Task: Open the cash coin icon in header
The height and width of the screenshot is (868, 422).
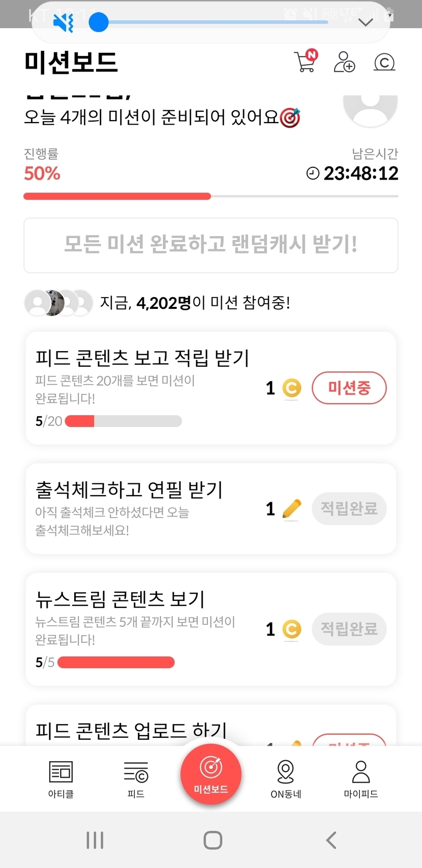Action: [x=384, y=62]
